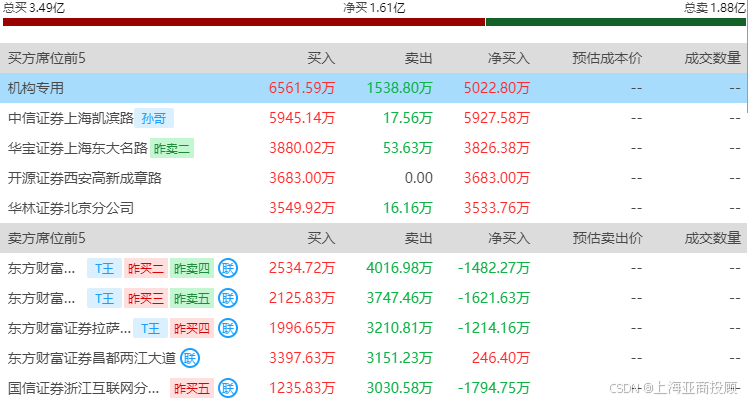The width and height of the screenshot is (748, 401).
Task: Click the 3549.92万 buy amount
Action: point(302,208)
